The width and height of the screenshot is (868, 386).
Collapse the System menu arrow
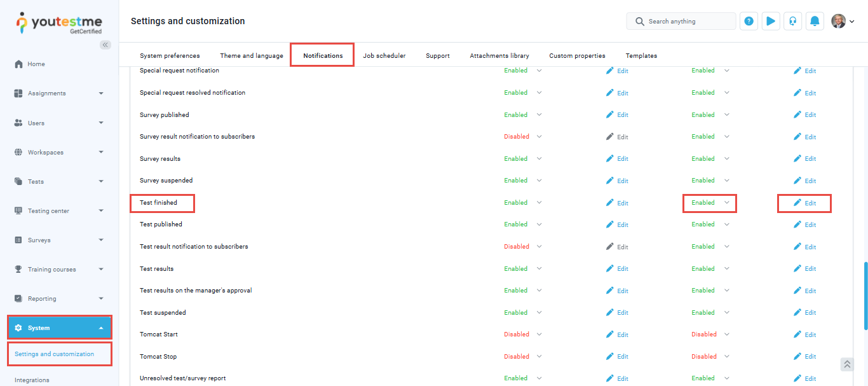pos(101,328)
